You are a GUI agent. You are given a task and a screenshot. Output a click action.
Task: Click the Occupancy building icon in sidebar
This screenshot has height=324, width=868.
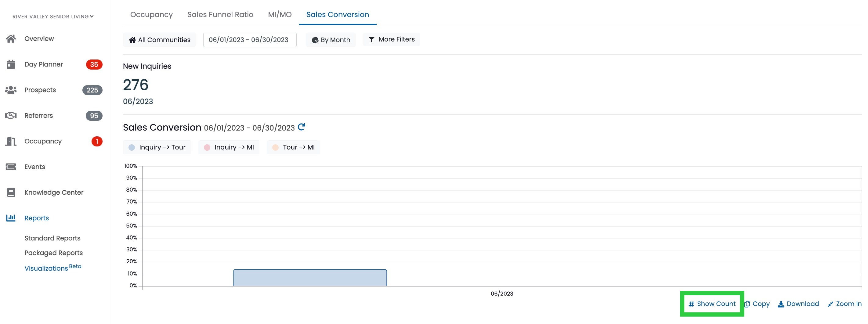click(x=11, y=141)
